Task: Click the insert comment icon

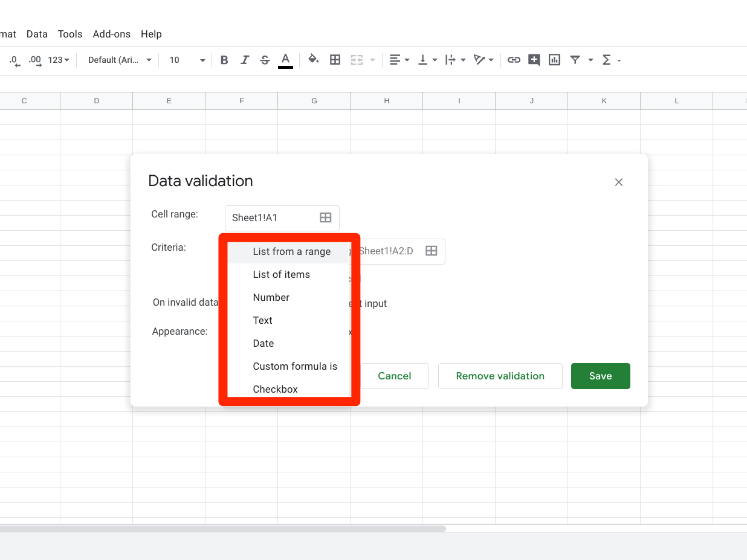Action: click(534, 60)
